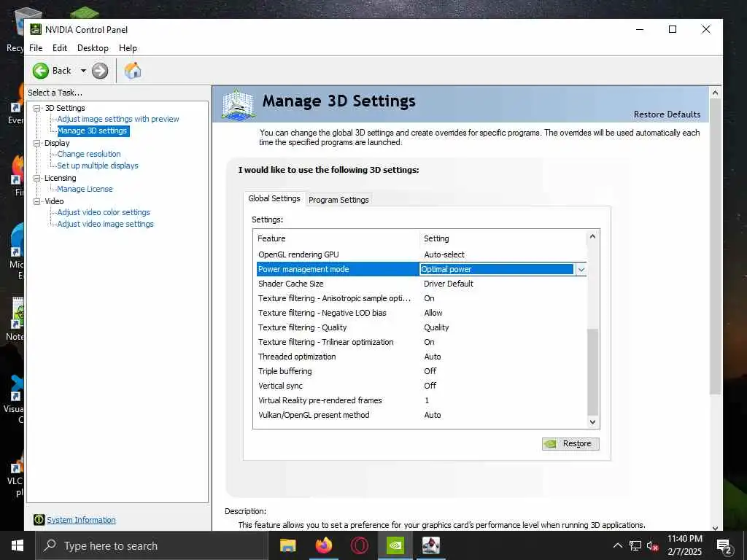Open the Power management mode dropdown arrow
The image size is (747, 560).
(581, 270)
